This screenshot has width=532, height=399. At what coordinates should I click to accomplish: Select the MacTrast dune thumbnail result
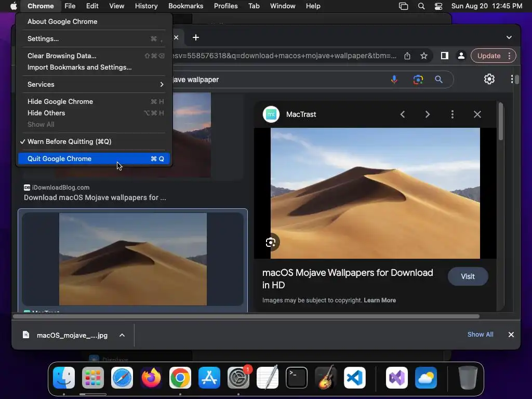132,259
